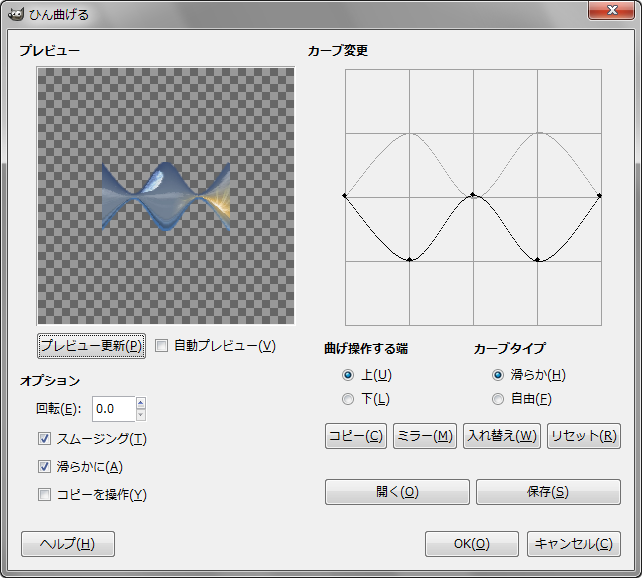Reset the curve with リセット button

pyautogui.click(x=584, y=436)
